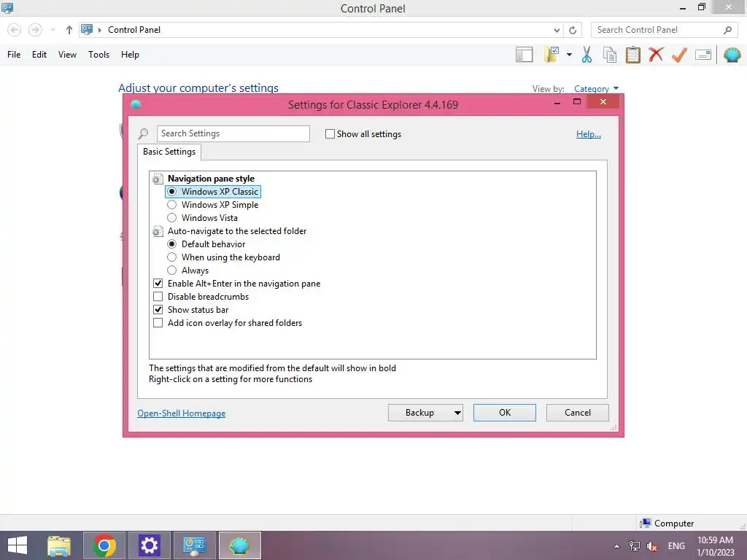Viewport: 747px width, 560px height.
Task: Click the red X Delete toolbar icon
Action: click(656, 55)
